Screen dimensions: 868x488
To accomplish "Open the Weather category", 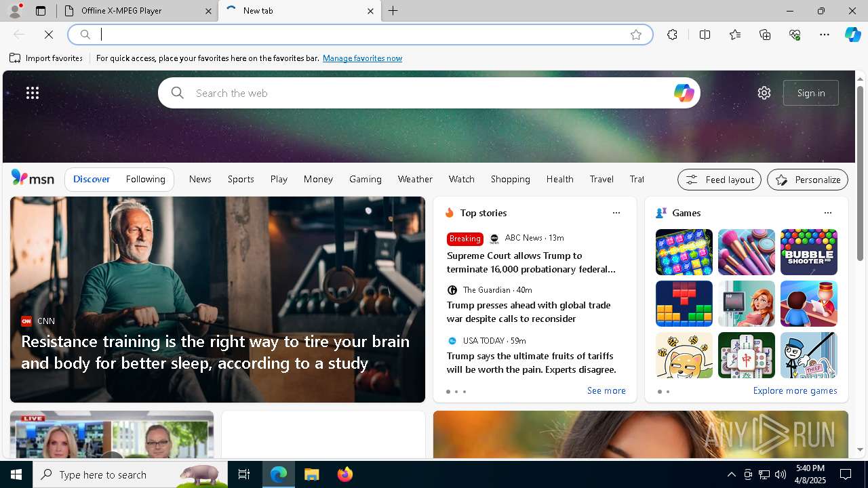I will pyautogui.click(x=415, y=179).
